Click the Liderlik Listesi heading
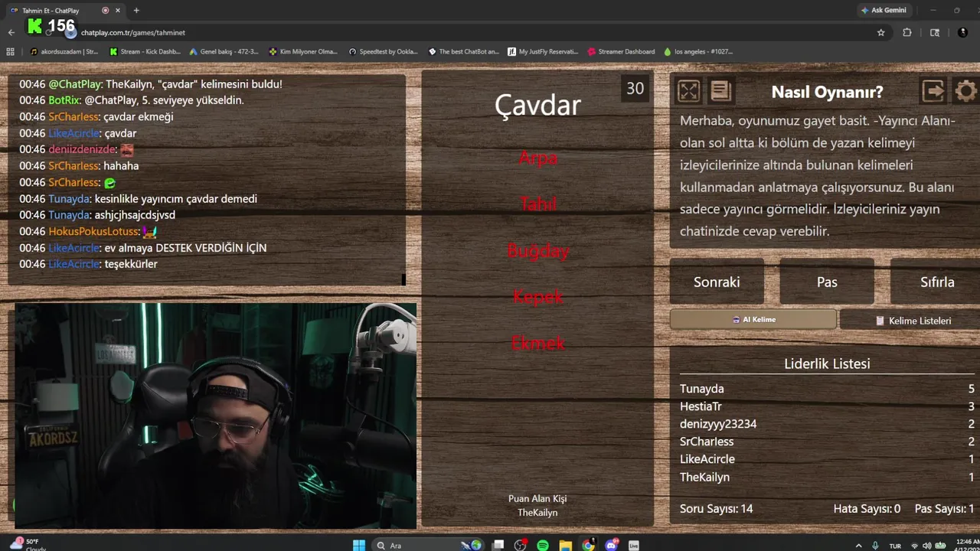The height and width of the screenshot is (551, 980). [827, 364]
